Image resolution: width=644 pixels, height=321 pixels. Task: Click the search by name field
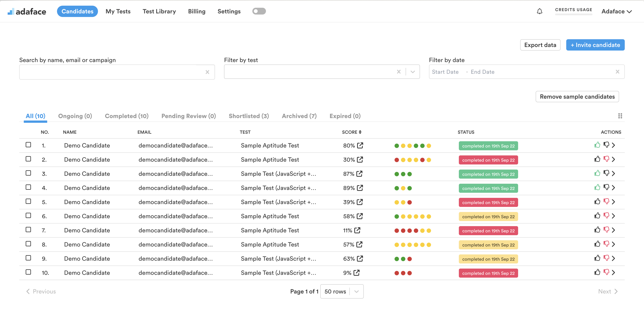pos(117,72)
